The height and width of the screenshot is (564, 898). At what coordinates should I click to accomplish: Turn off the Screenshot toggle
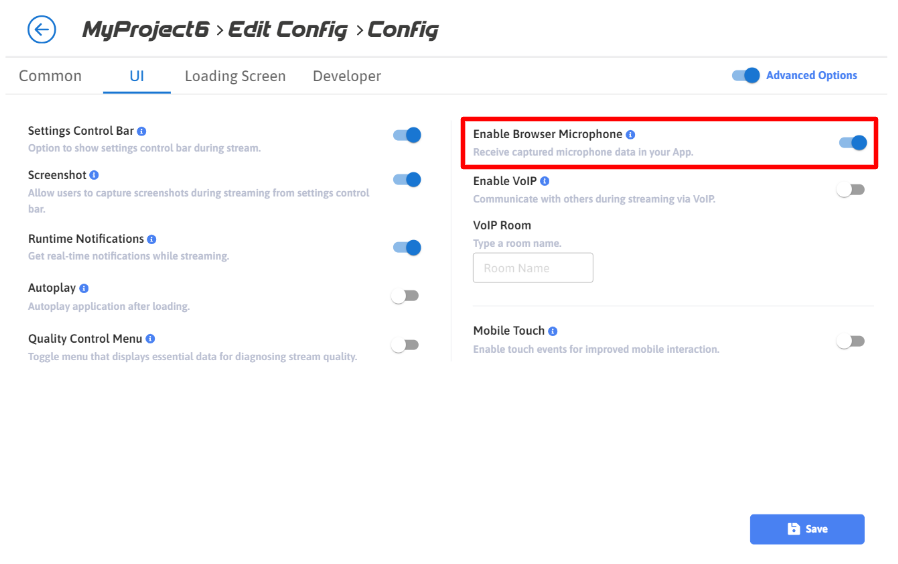click(x=406, y=180)
